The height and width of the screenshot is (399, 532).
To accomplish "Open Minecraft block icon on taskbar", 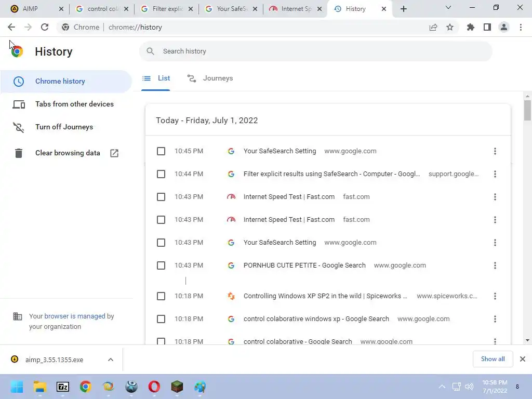I will tap(177, 387).
